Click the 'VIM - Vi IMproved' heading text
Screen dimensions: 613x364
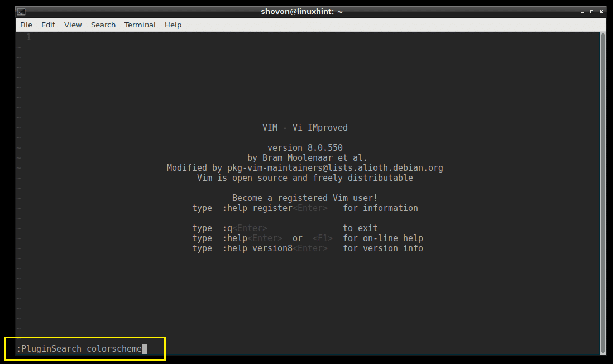(x=305, y=128)
